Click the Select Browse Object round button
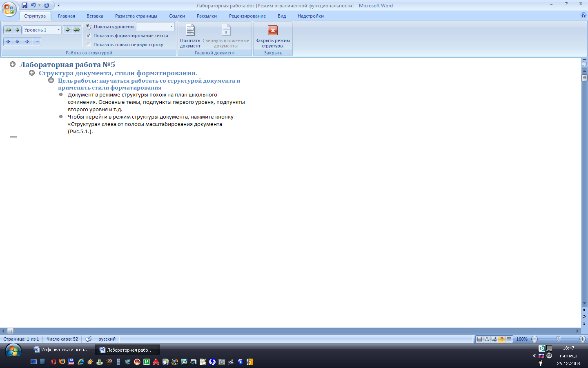The height and width of the screenshot is (368, 588). click(584, 316)
